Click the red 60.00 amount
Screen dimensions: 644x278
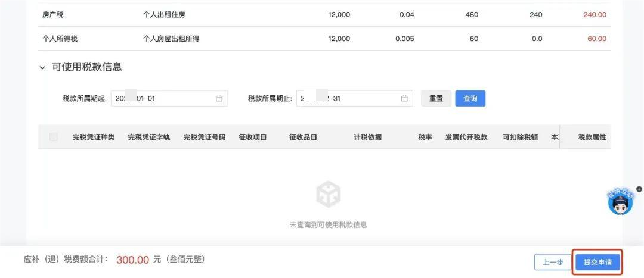[597, 39]
